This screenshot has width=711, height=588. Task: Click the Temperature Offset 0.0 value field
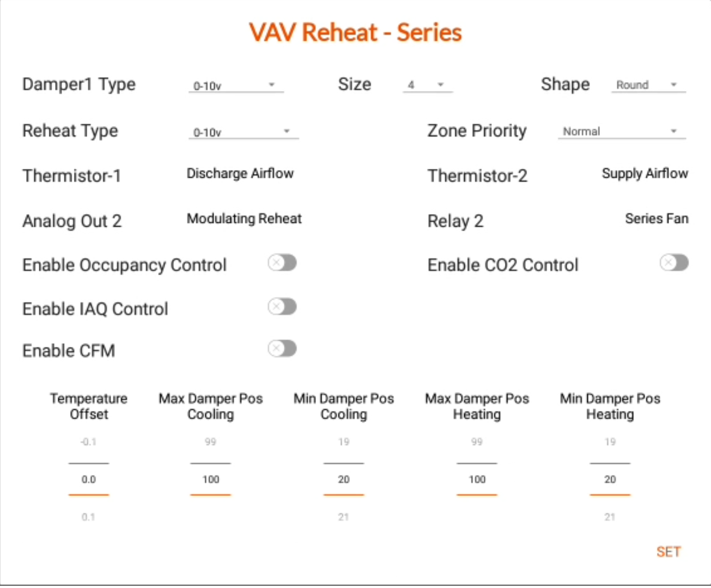pyautogui.click(x=88, y=480)
